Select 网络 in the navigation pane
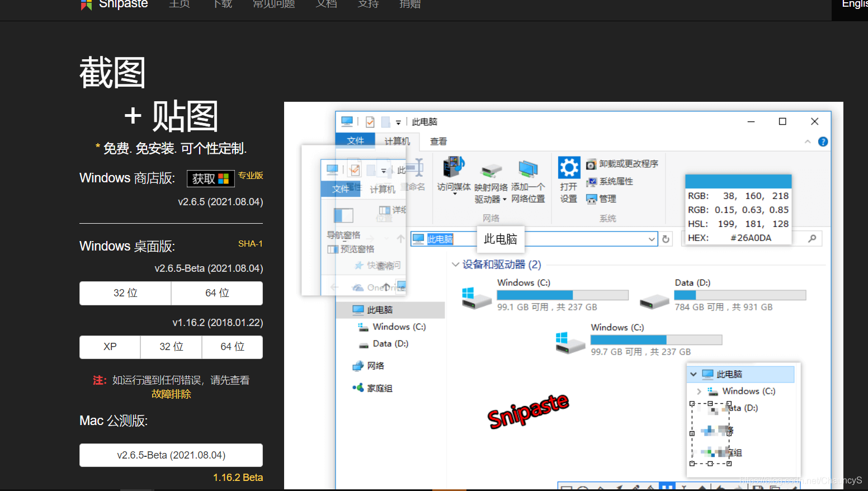868x491 pixels. pos(369,366)
